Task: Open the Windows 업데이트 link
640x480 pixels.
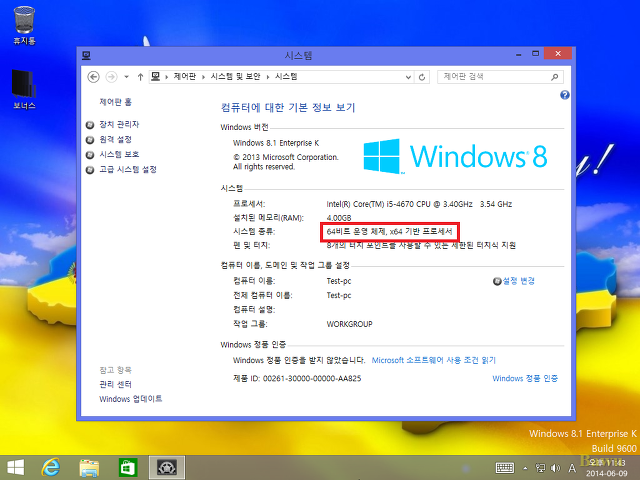Action: (x=131, y=399)
